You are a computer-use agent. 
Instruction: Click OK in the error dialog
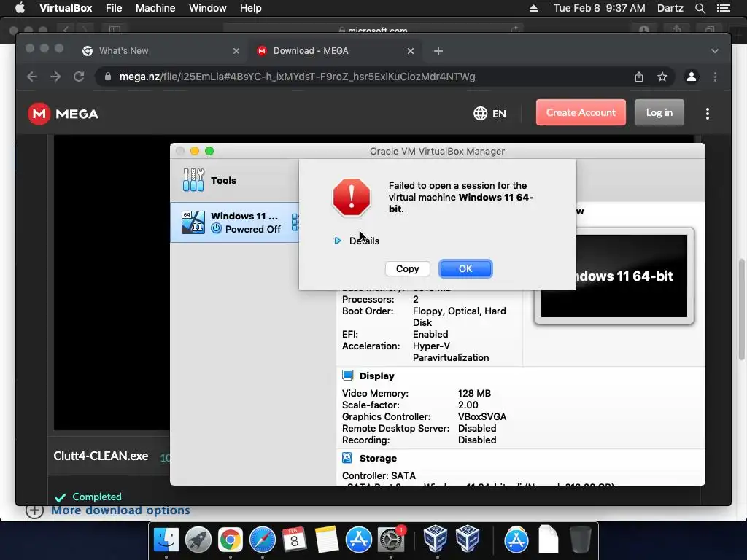465,268
